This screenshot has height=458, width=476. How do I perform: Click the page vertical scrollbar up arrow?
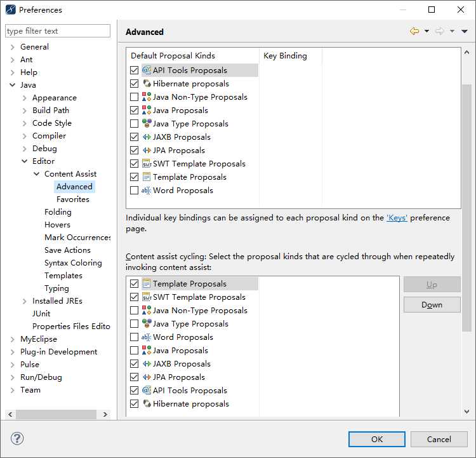[x=467, y=52]
